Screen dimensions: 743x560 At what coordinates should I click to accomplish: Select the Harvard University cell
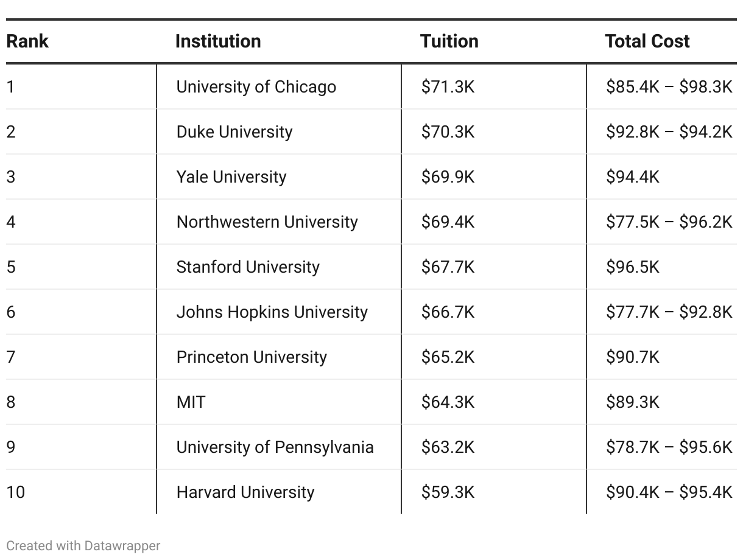(245, 492)
